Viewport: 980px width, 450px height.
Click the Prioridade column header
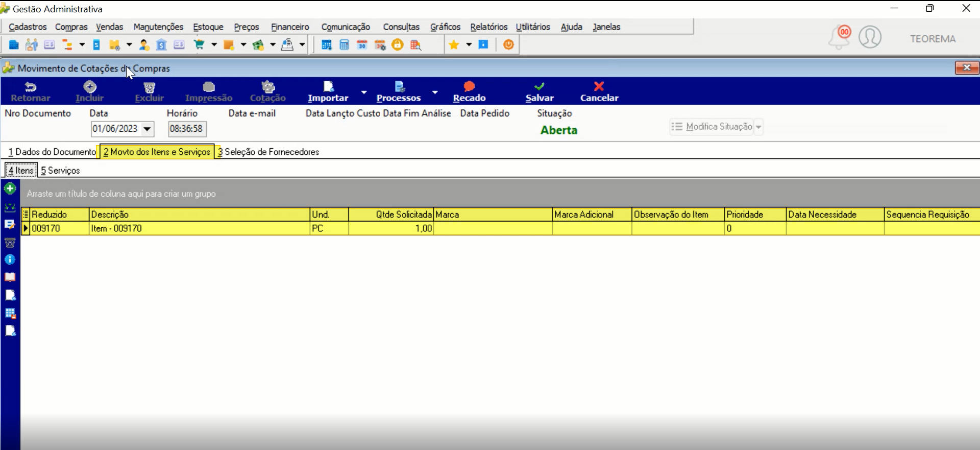click(x=755, y=215)
